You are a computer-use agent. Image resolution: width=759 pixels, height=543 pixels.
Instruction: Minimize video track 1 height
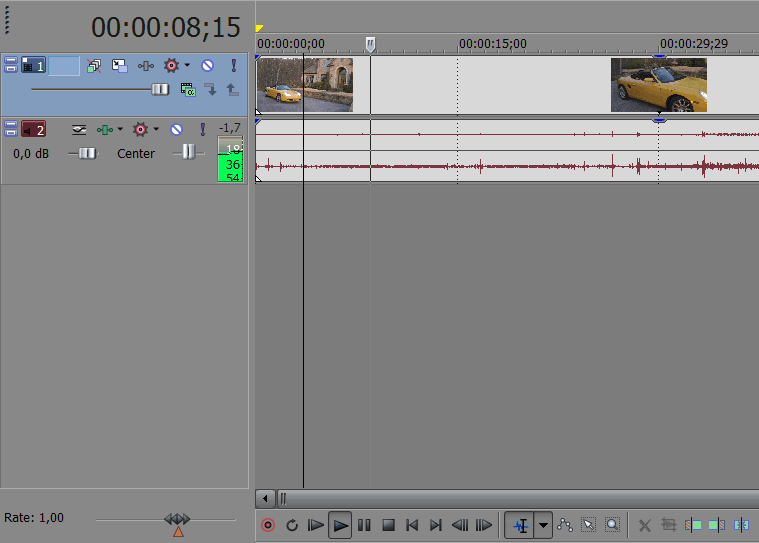pos(11,60)
